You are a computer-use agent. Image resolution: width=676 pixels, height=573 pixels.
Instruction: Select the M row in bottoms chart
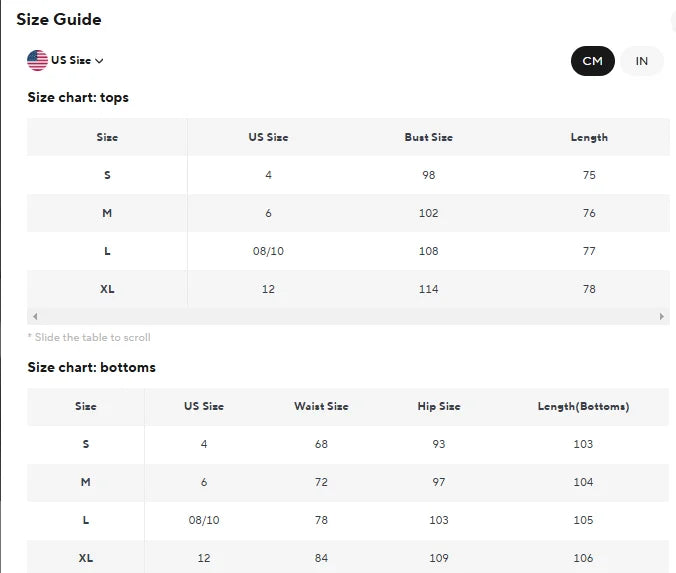[x=86, y=482]
